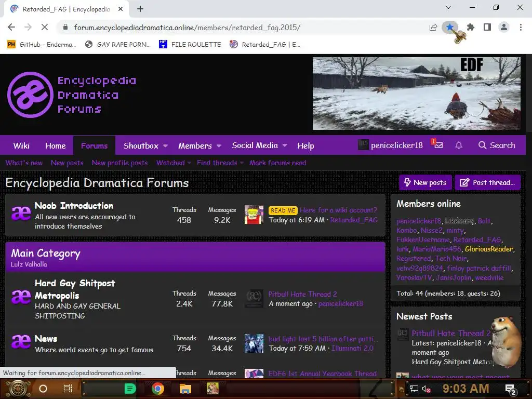Open Task View on taskbar
532x399 pixels.
68,389
